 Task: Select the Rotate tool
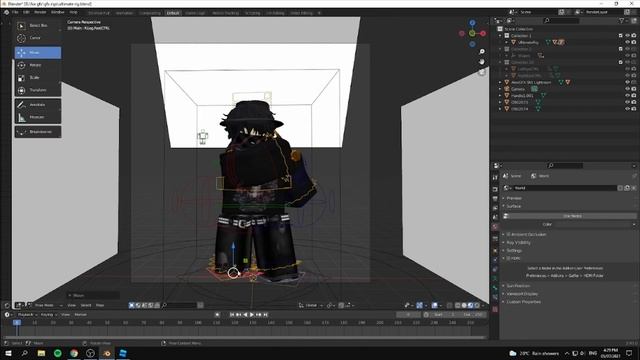click(38, 65)
